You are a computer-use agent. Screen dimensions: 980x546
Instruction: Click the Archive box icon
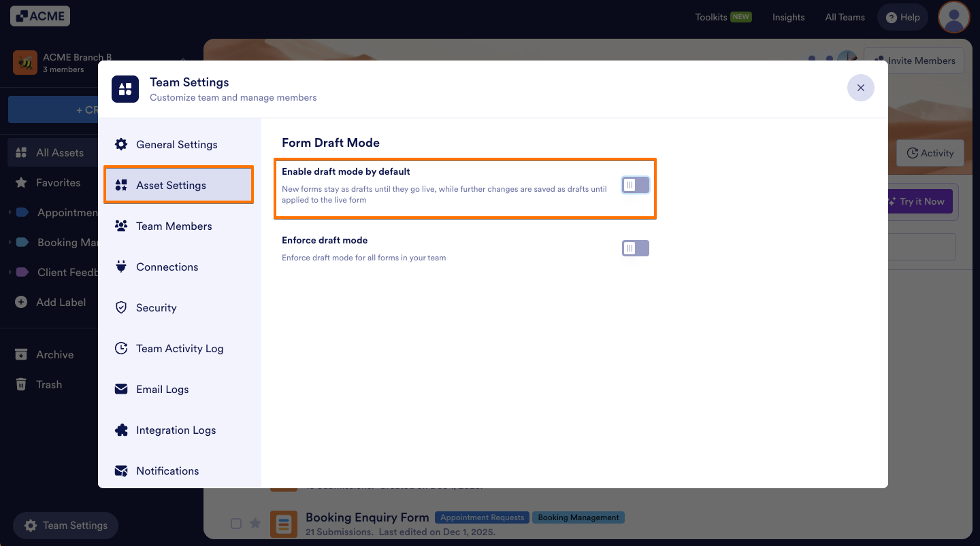pos(21,354)
